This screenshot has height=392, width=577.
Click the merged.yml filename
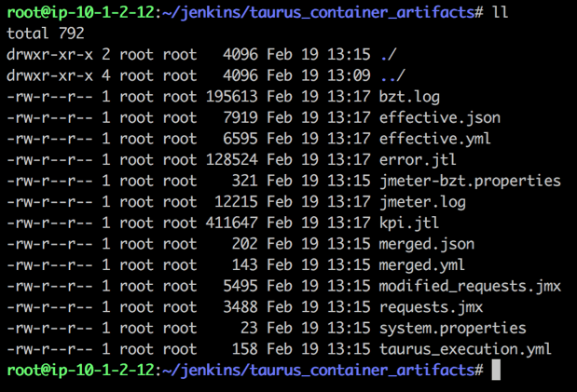[422, 265]
